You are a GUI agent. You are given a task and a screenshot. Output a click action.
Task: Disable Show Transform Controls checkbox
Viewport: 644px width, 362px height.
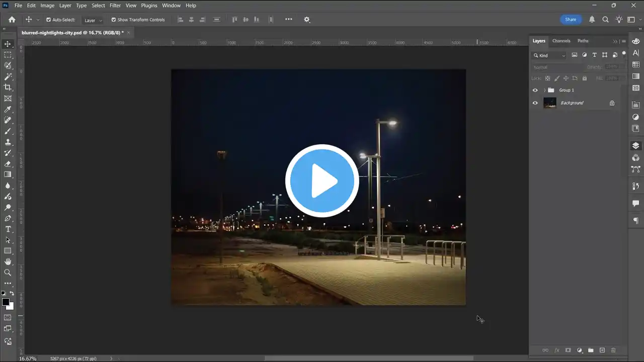pos(113,20)
